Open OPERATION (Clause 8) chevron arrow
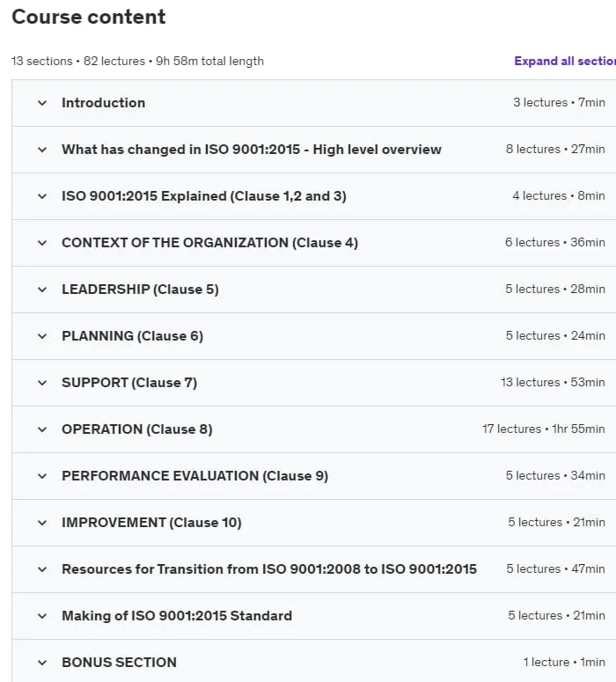 tap(42, 429)
